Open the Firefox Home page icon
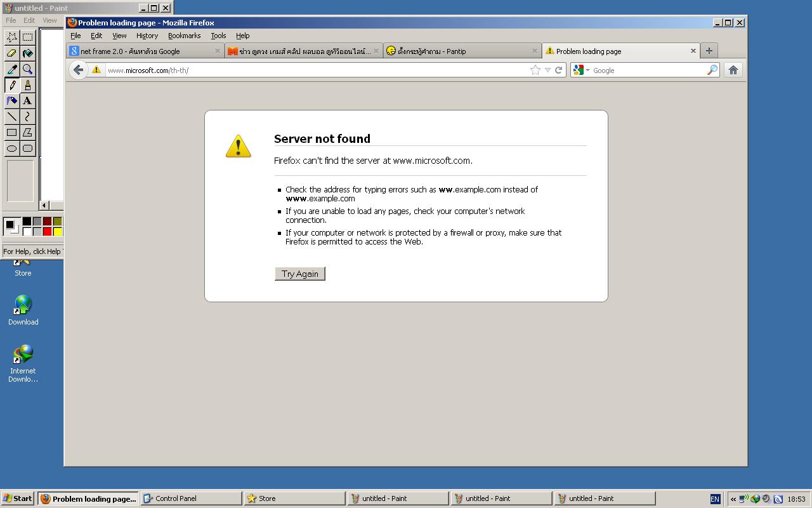Image resolution: width=812 pixels, height=508 pixels. tap(733, 70)
